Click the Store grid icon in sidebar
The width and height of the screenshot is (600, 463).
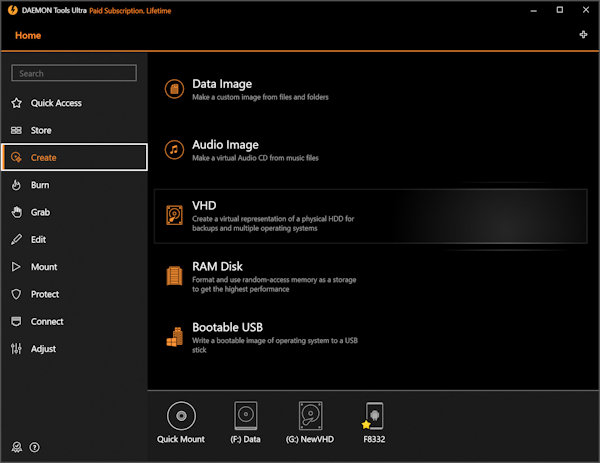(16, 130)
